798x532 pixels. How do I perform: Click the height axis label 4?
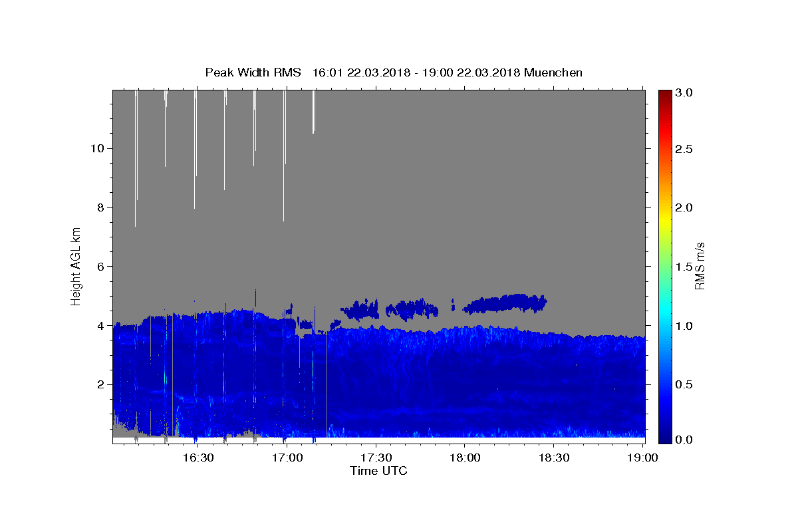pos(99,326)
